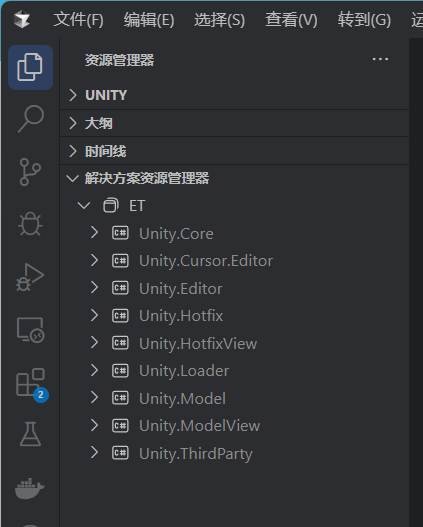Screen dimensions: 423x527
Task: Open the Extensions view with badge 2
Action: [x=31, y=384]
